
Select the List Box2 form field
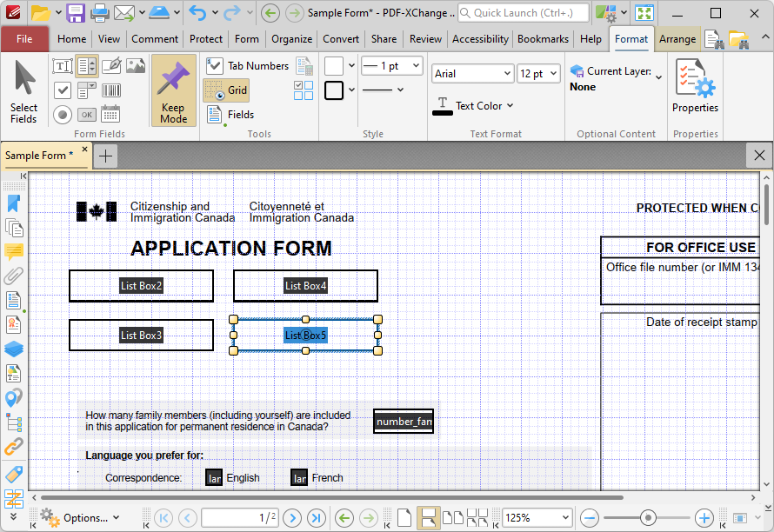pos(141,286)
